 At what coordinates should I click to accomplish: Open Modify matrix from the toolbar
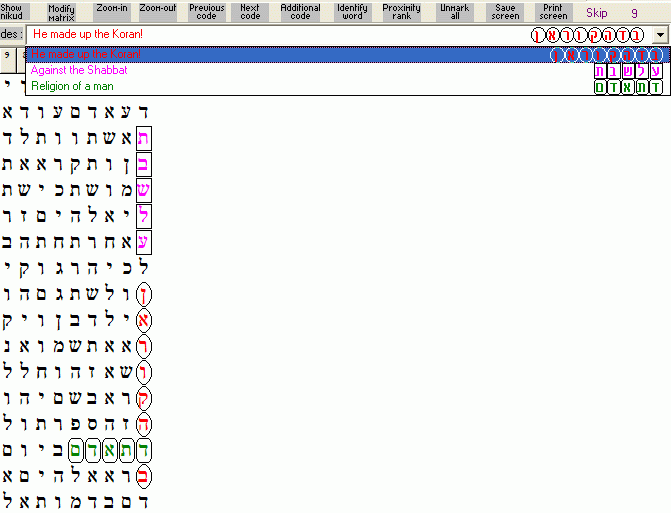point(61,12)
